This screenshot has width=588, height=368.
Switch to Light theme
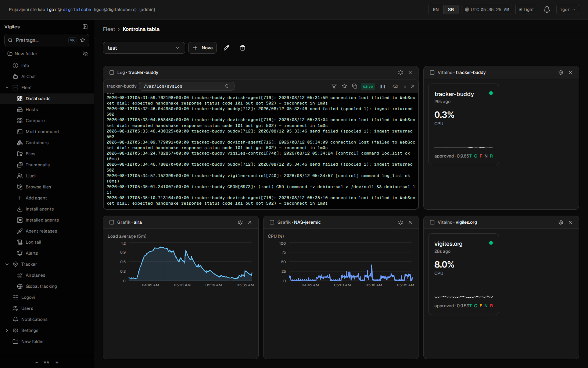point(526,10)
